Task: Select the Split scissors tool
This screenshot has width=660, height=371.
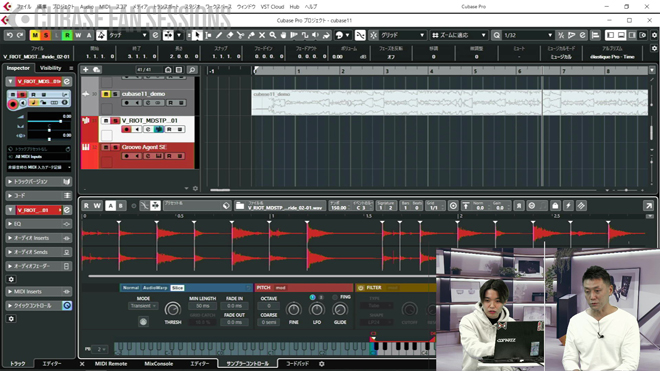Action: 240,35
